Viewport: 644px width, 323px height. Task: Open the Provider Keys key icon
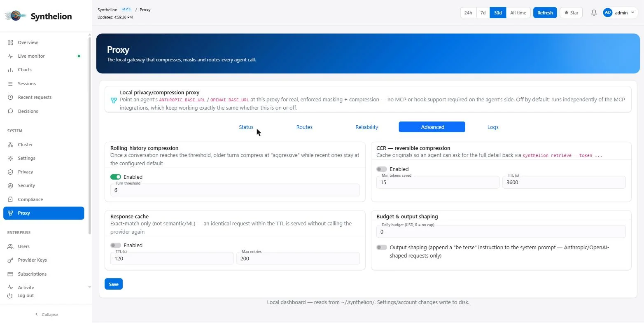pos(10,260)
